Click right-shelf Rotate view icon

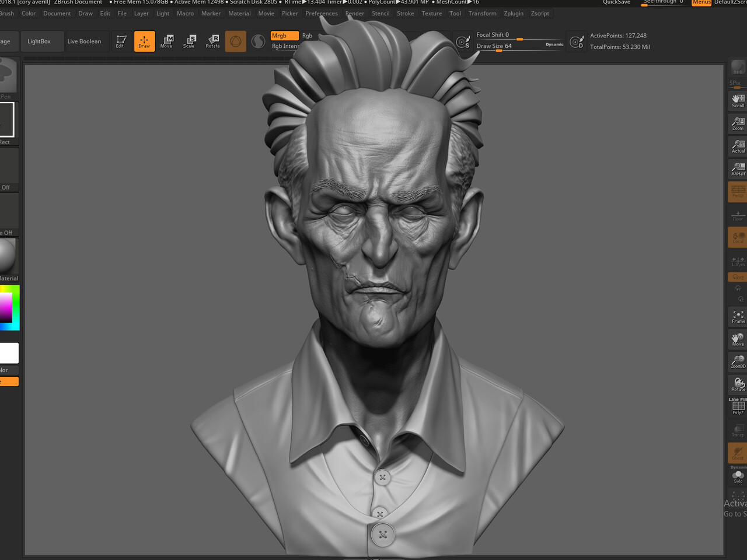(738, 384)
